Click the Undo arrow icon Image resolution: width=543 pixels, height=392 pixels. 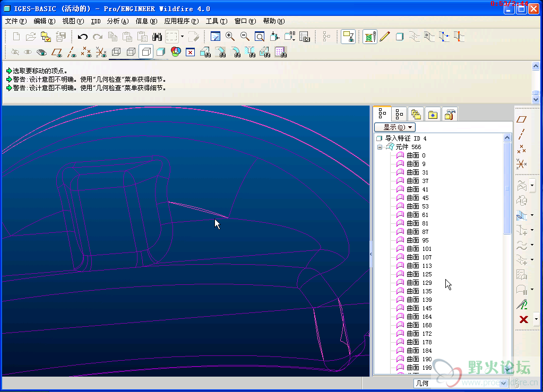(x=82, y=37)
